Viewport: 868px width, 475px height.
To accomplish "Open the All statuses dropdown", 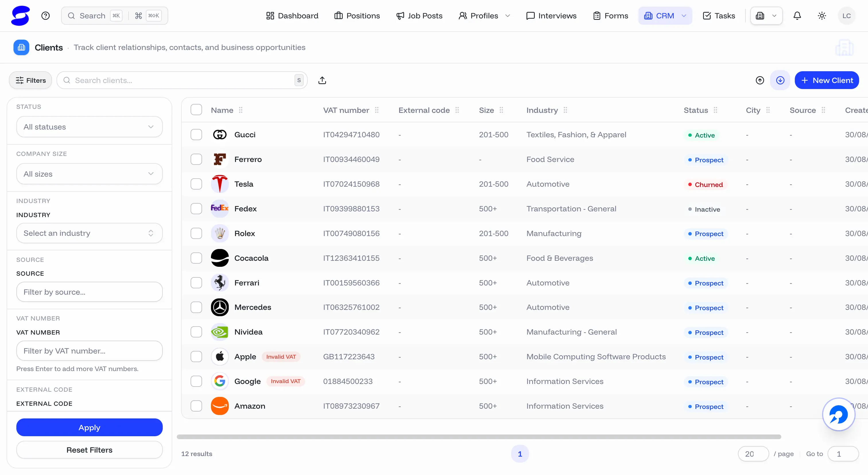I will click(x=89, y=127).
